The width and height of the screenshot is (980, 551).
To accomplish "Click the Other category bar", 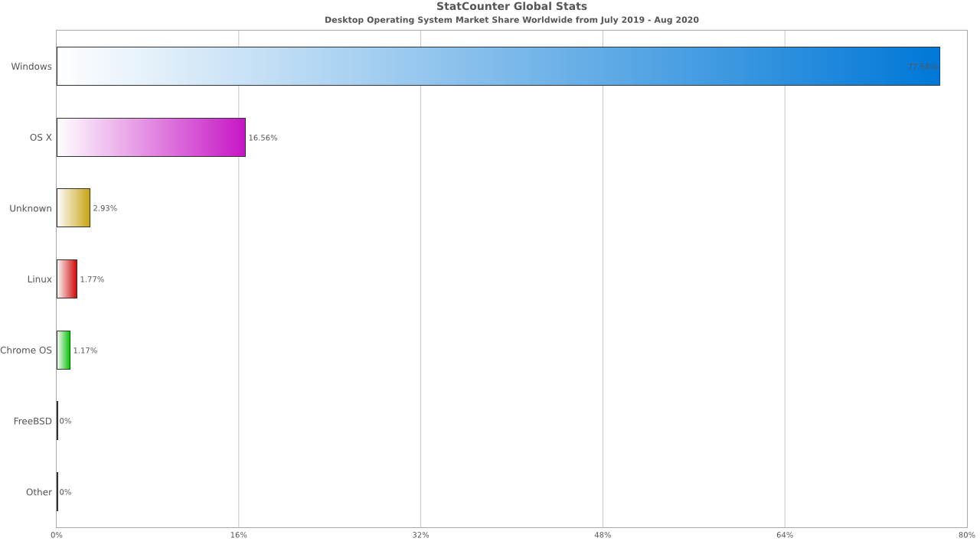I will coord(57,492).
